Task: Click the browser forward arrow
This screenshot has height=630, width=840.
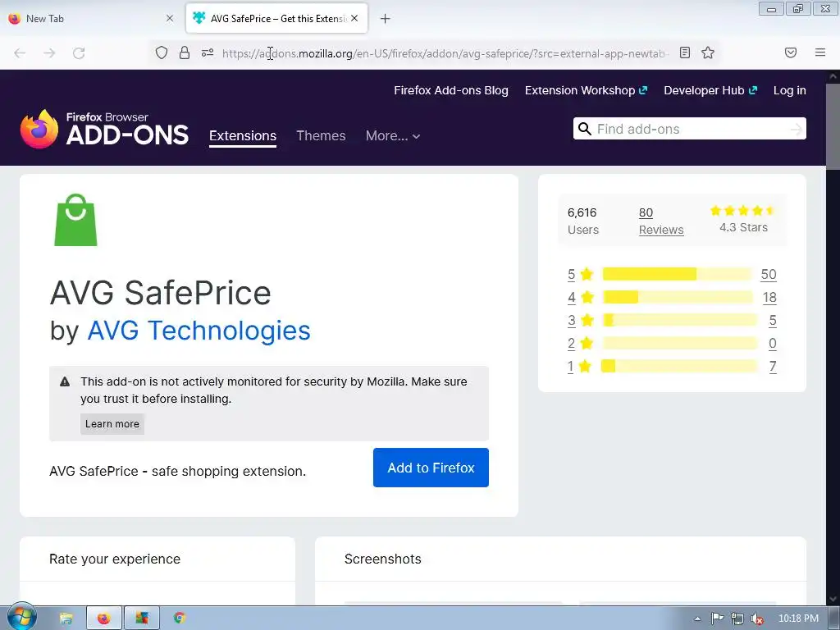Action: (49, 53)
